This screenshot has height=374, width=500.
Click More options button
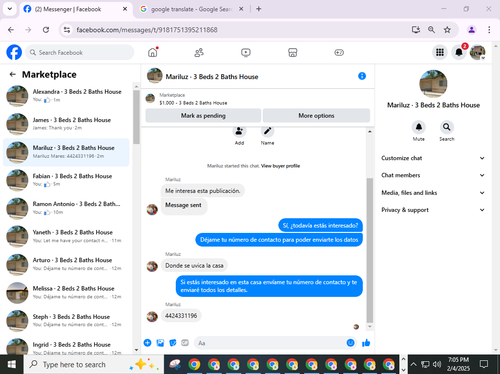click(316, 115)
